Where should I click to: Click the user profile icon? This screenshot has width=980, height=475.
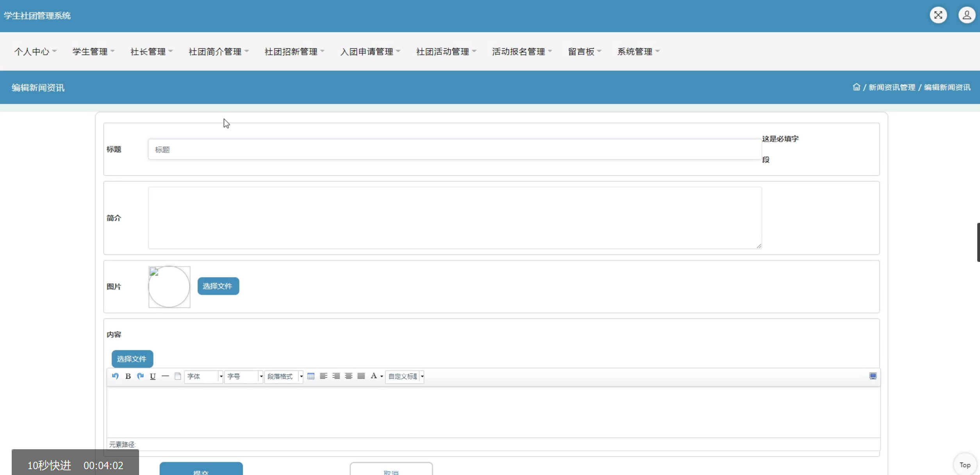click(967, 15)
